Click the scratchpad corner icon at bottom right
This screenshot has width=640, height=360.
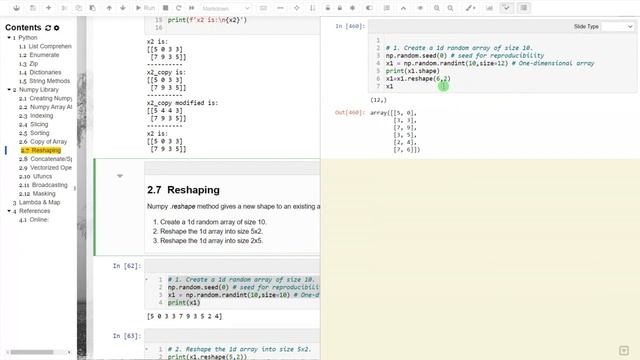click(624, 351)
